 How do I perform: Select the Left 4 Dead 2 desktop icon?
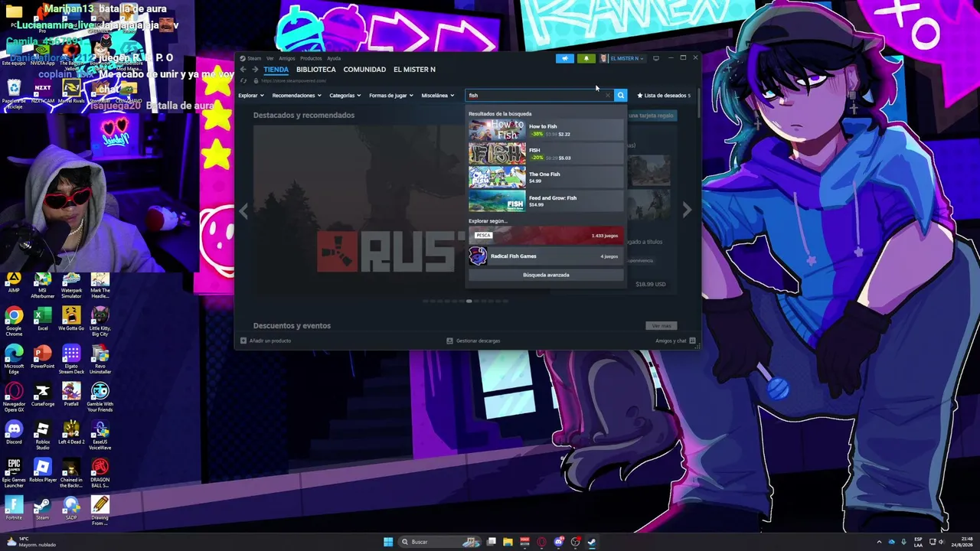71,434
